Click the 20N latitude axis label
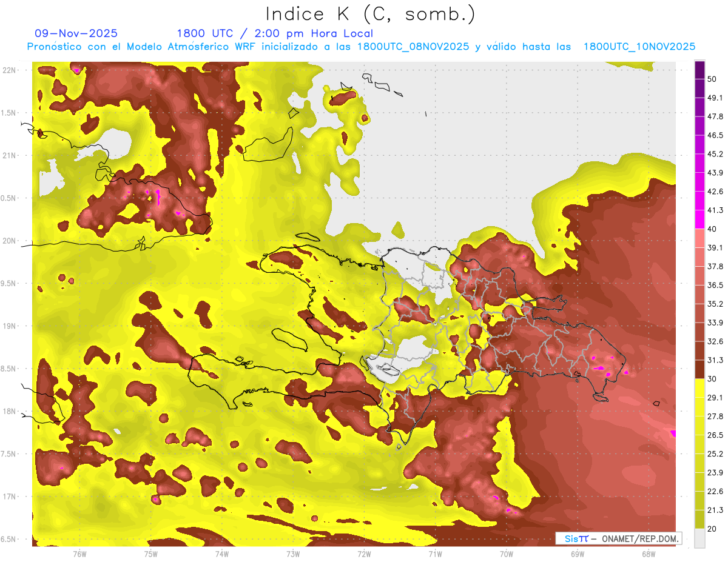The height and width of the screenshot is (562, 728). (x=10, y=241)
